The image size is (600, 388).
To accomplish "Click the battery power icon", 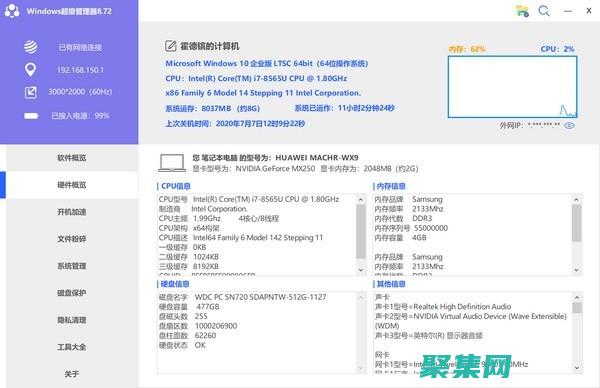I will [31, 116].
